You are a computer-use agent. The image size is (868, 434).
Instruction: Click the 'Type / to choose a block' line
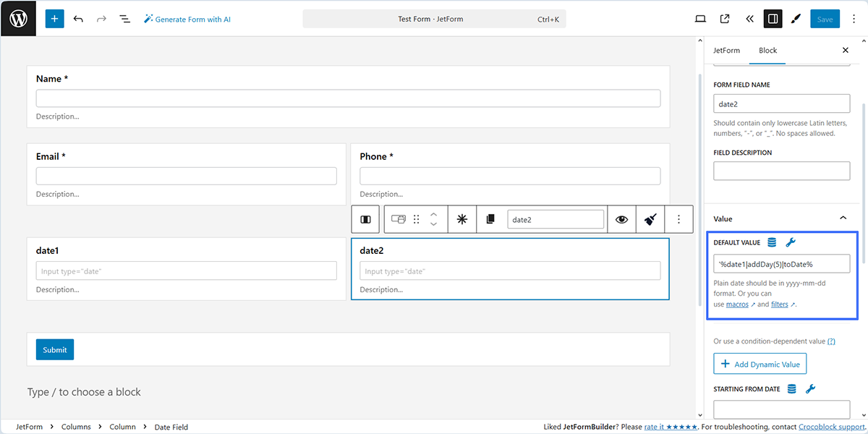tap(84, 391)
